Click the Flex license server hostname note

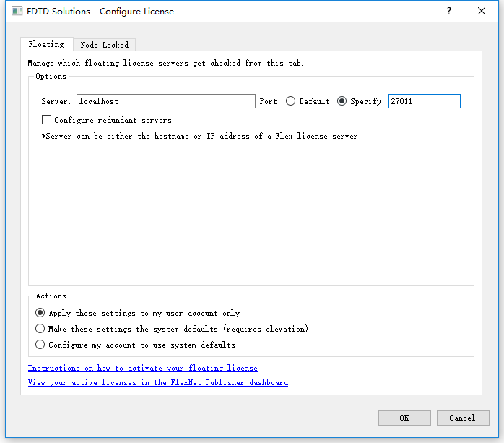pos(199,136)
